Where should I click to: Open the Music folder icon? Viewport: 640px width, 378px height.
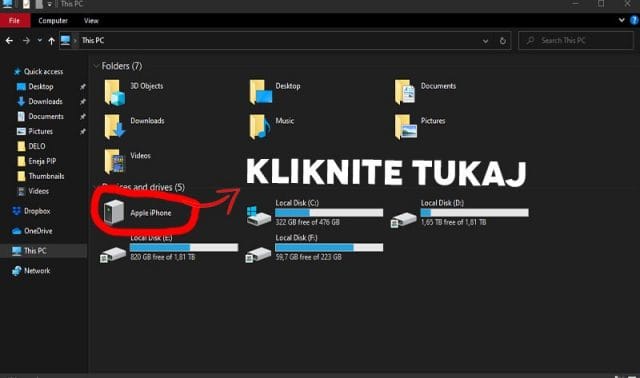[x=260, y=127]
